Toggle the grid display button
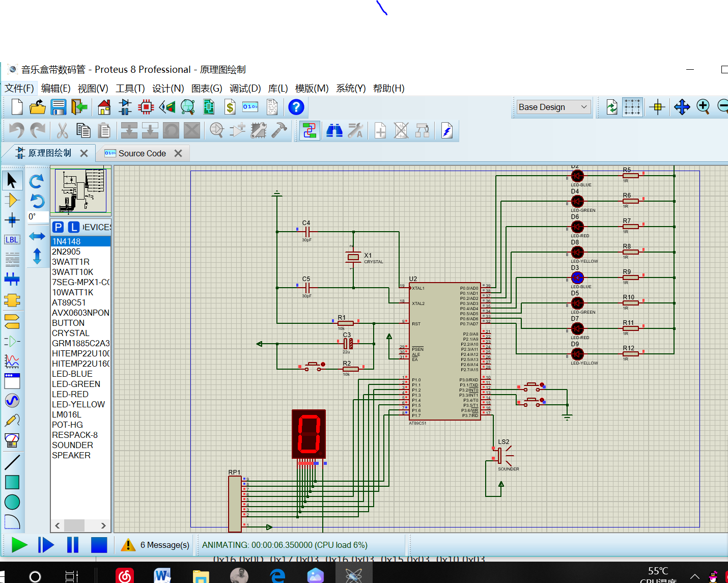Screen dimensions: 728x583 pyautogui.click(x=632, y=107)
